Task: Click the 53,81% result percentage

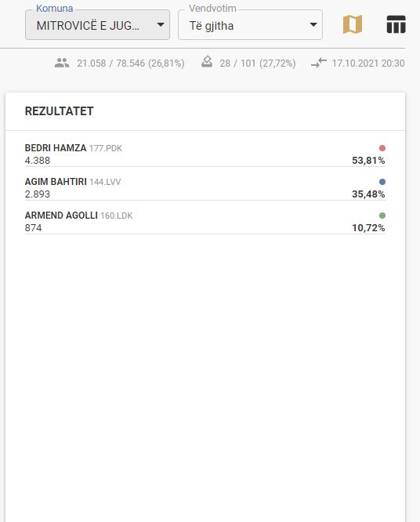Action: (368, 161)
